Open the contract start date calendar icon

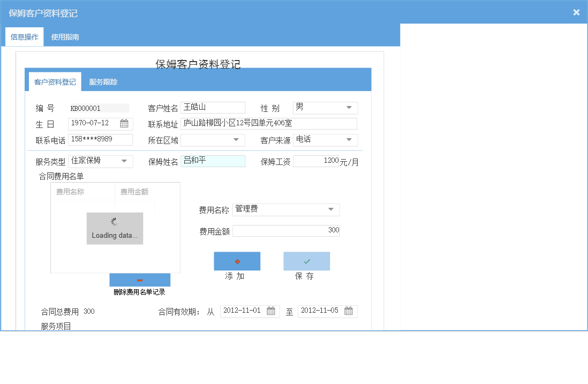tap(272, 311)
